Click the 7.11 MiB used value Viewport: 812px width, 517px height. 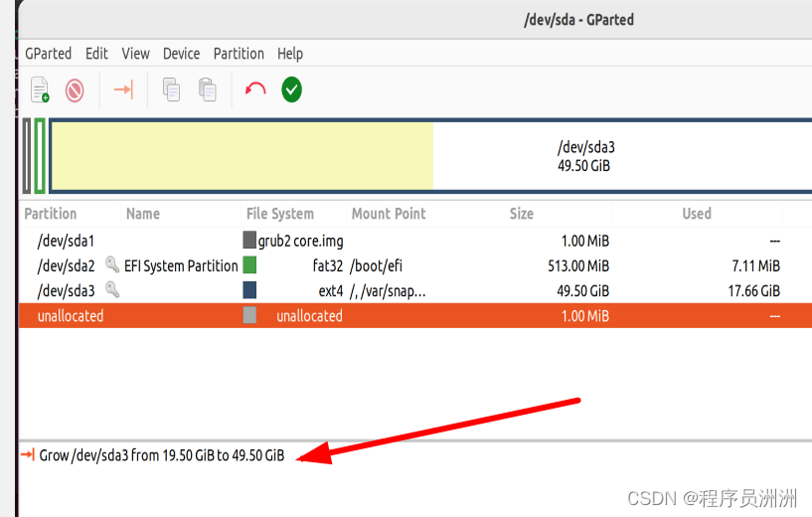pyautogui.click(x=755, y=265)
